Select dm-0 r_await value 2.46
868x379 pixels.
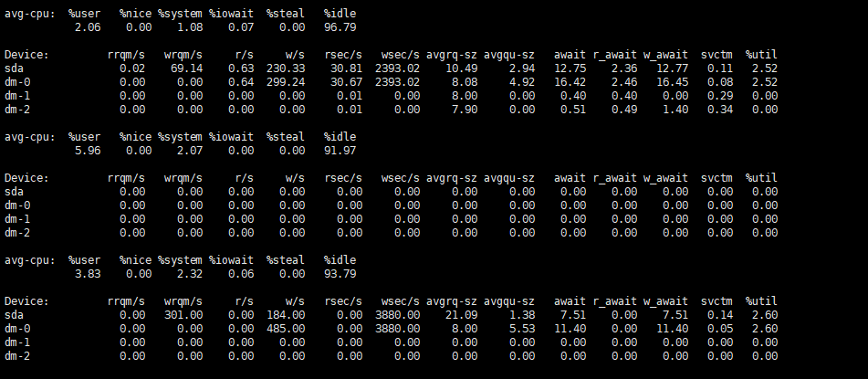(x=624, y=82)
